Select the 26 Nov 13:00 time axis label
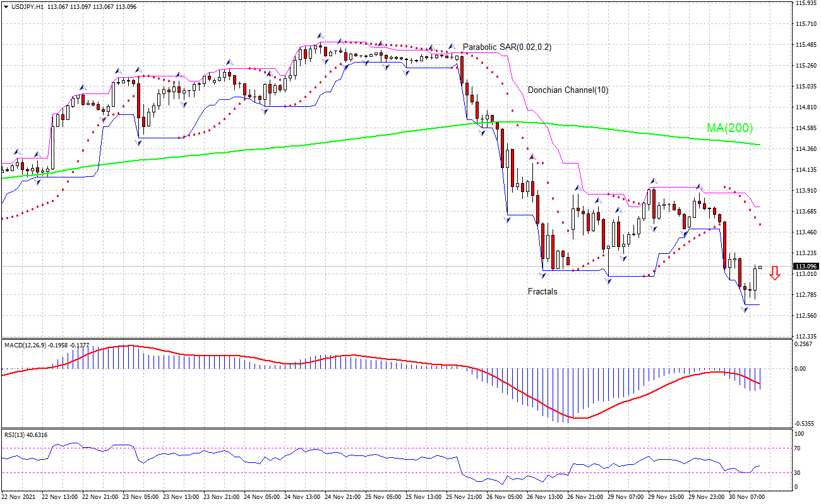The width and height of the screenshot is (821, 504). (x=544, y=497)
